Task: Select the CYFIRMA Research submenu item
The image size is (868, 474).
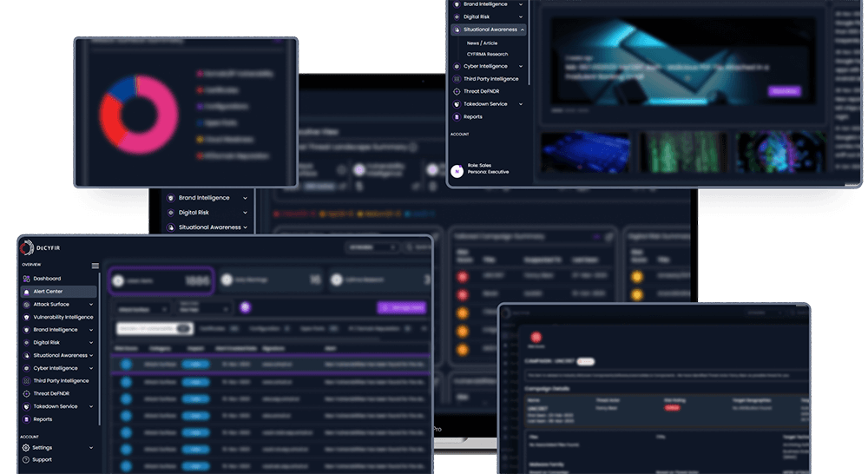Action: coord(488,54)
